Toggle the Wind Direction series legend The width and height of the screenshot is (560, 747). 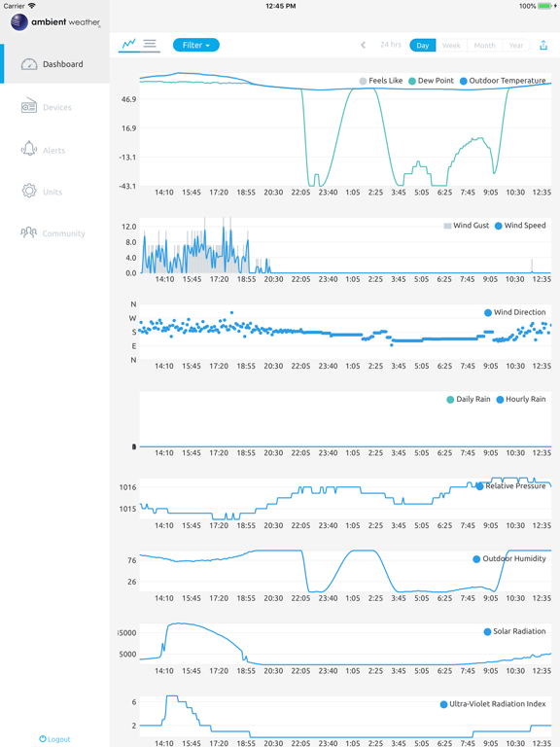click(514, 312)
